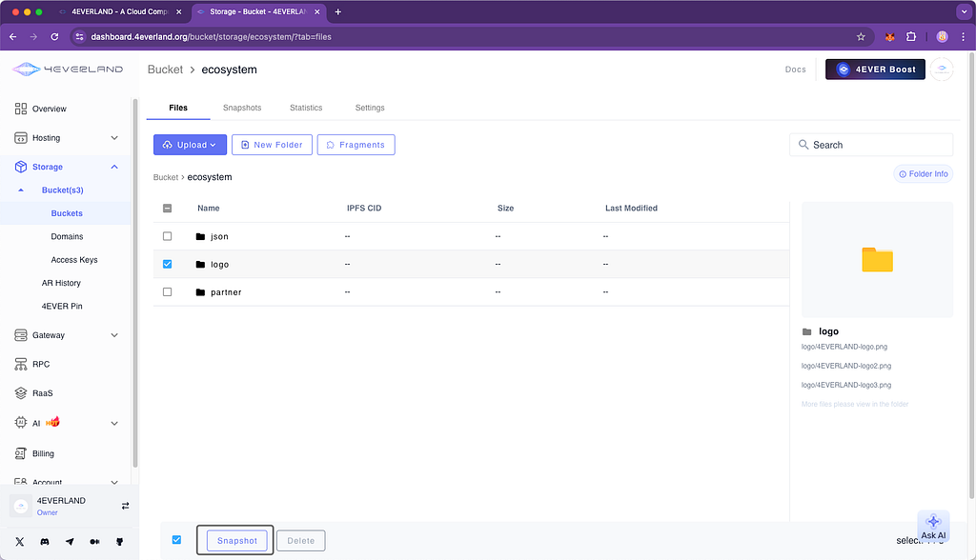Click the Delete button
Screen dimensions: 976x560
[x=300, y=541]
